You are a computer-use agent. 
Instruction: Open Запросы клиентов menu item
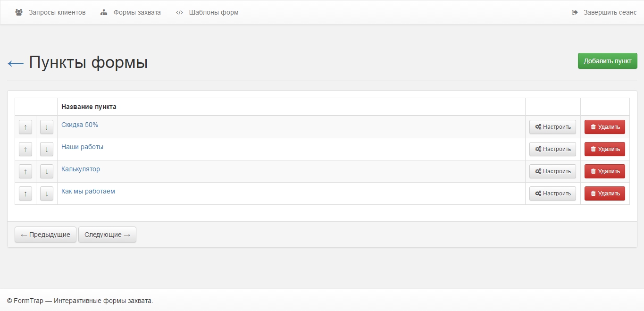(50, 12)
